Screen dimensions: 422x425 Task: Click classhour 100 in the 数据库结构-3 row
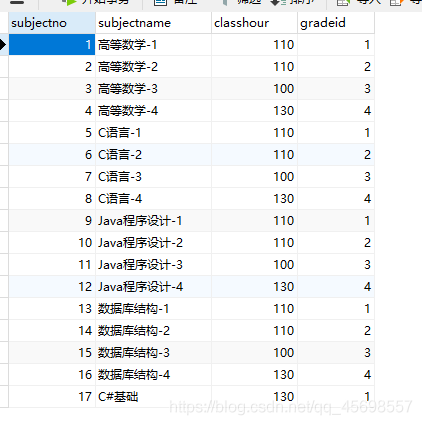(x=254, y=353)
